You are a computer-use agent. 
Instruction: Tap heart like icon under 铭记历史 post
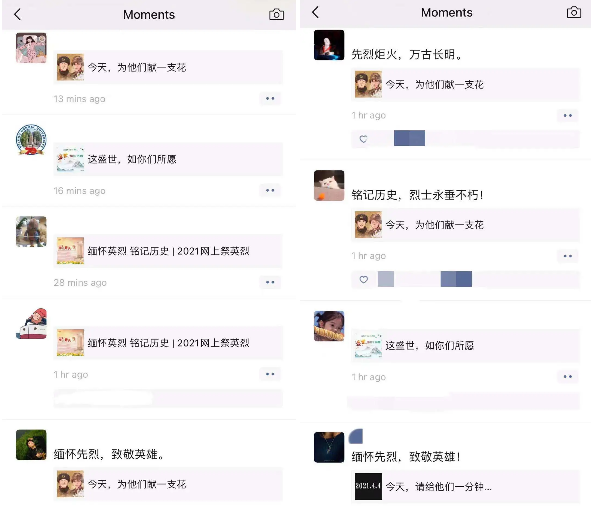click(x=363, y=280)
